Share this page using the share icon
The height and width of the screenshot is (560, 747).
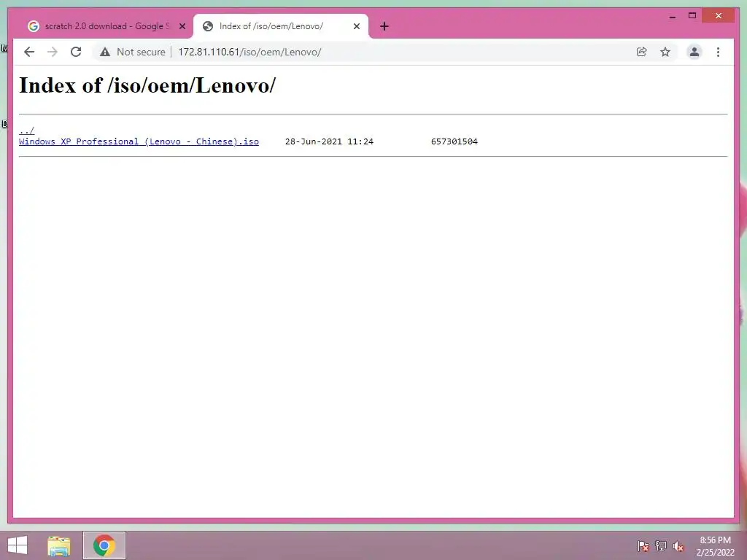[x=642, y=52]
